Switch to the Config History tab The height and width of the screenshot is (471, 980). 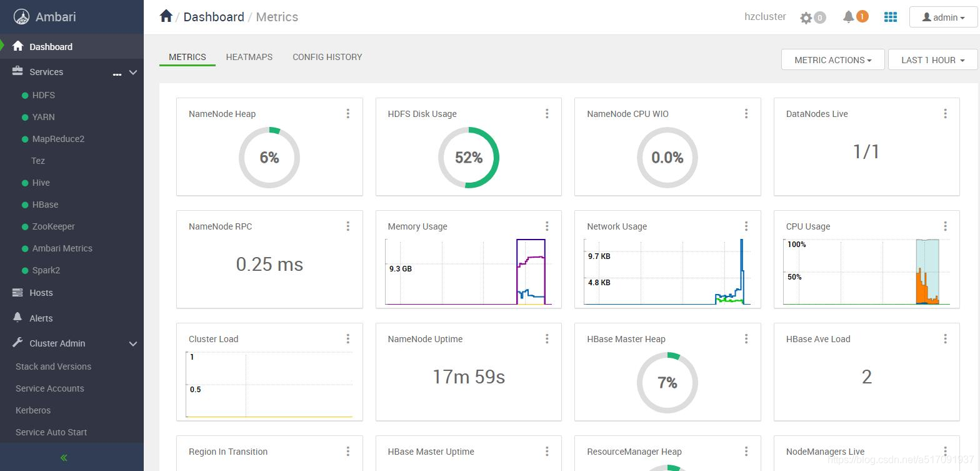(327, 57)
